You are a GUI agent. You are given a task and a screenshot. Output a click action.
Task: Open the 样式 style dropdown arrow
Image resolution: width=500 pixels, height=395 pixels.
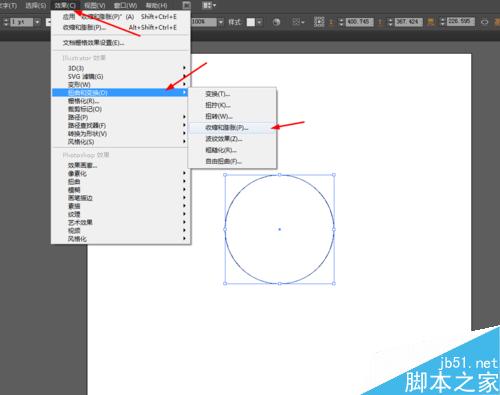click(x=259, y=22)
